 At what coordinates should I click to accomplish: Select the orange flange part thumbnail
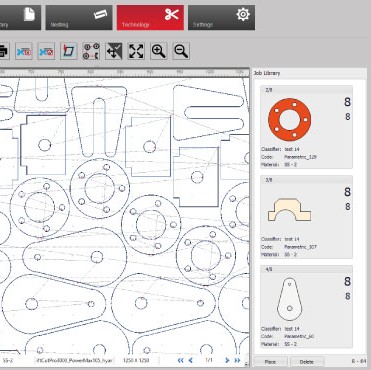pyautogui.click(x=289, y=120)
